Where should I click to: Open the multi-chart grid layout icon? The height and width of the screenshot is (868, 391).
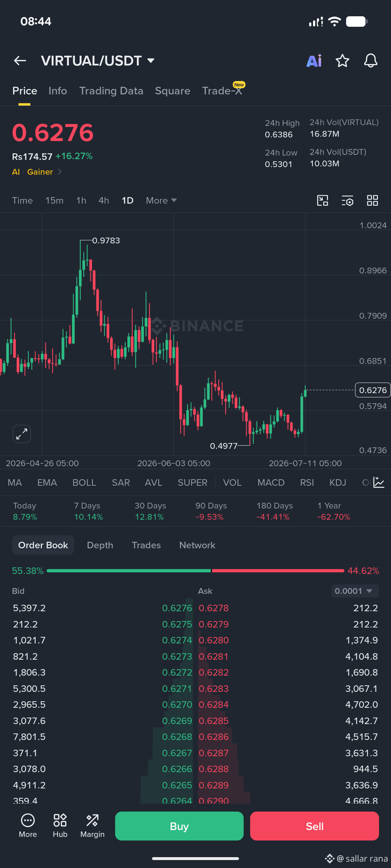(373, 200)
